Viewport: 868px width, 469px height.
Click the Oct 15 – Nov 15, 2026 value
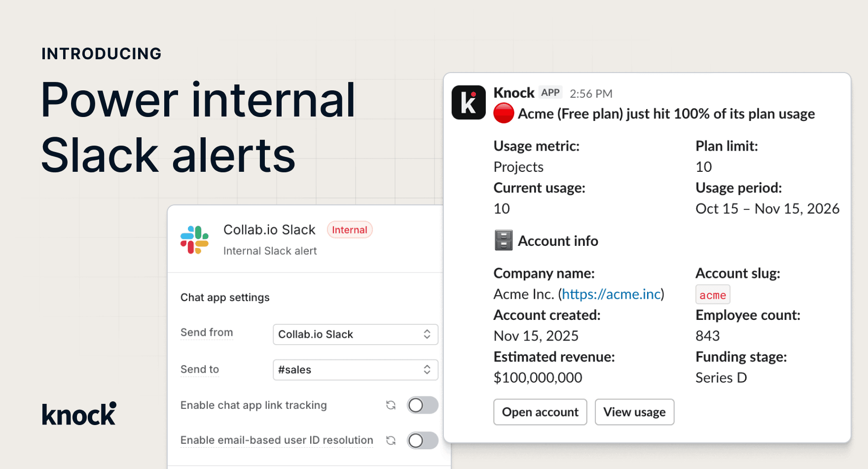[767, 209]
